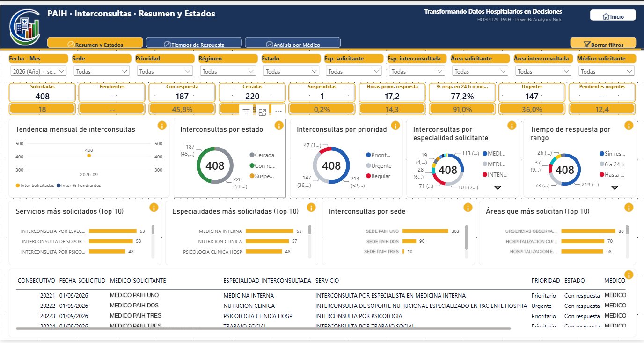Expand next legend page in especialidad solicitante

pyautogui.click(x=498, y=187)
